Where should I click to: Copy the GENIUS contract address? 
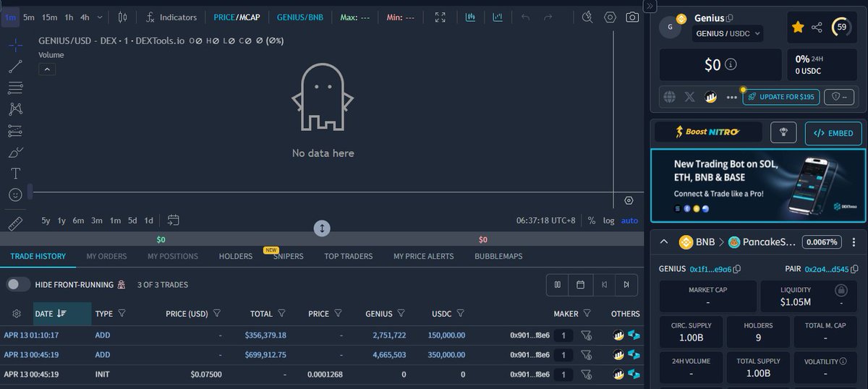[737, 269]
